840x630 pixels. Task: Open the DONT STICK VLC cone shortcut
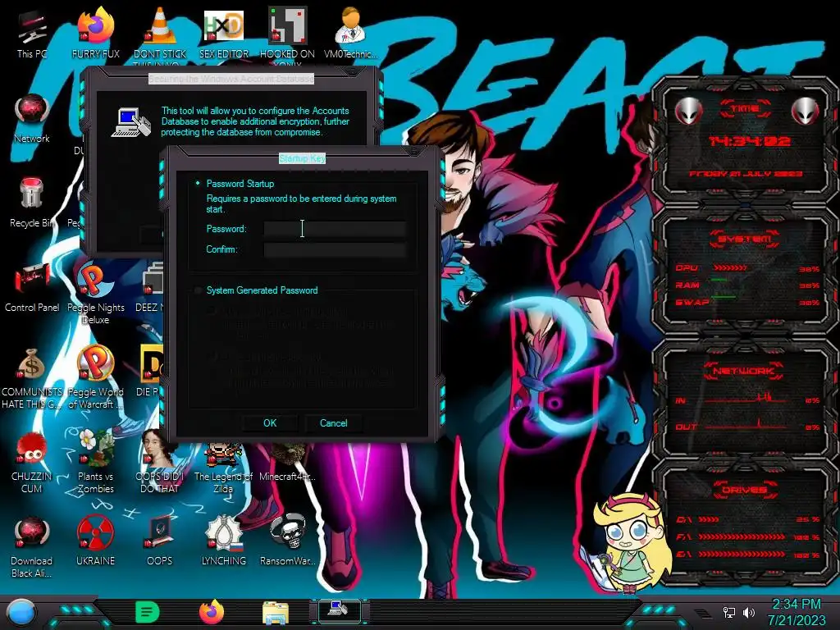point(160,33)
